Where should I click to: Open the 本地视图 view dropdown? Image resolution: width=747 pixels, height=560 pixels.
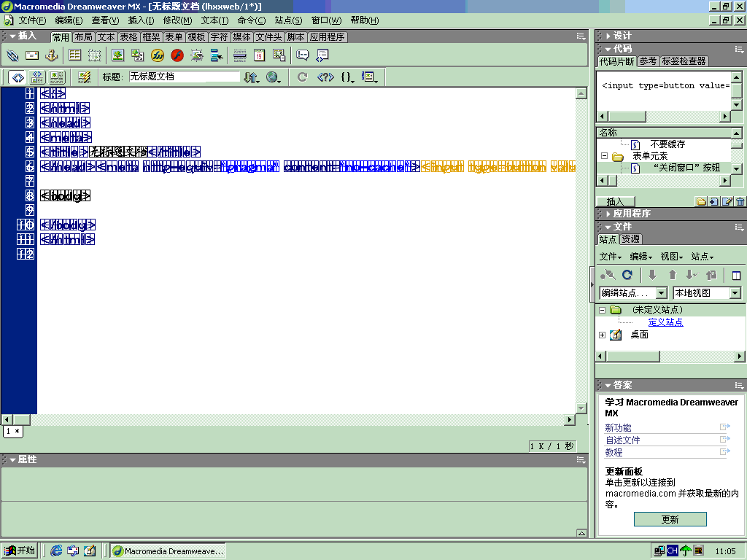click(x=735, y=293)
